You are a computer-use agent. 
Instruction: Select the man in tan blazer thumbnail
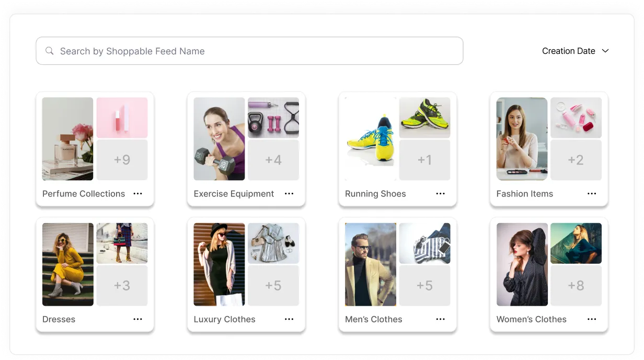pos(371,264)
